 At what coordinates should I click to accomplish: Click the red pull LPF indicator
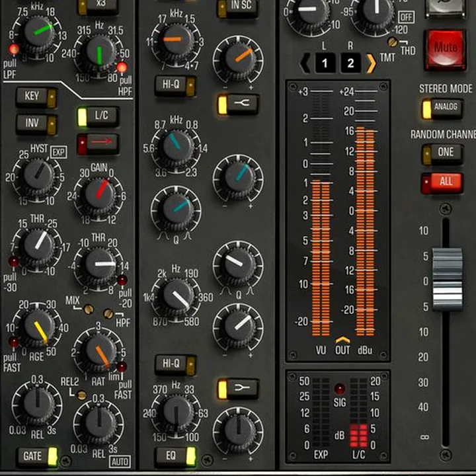point(14,49)
